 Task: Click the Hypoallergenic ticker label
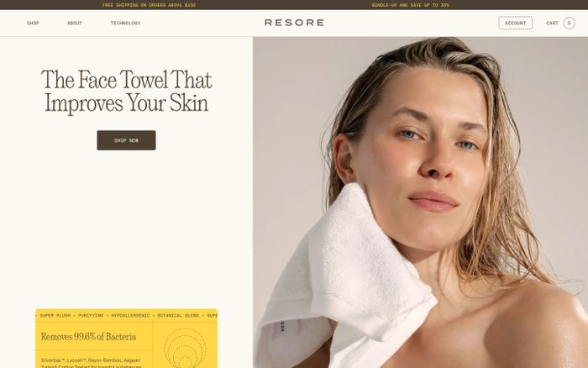130,315
